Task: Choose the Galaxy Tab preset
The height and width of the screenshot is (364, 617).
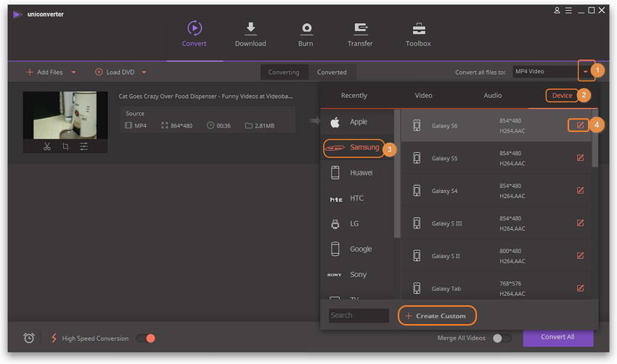Action: (x=496, y=289)
